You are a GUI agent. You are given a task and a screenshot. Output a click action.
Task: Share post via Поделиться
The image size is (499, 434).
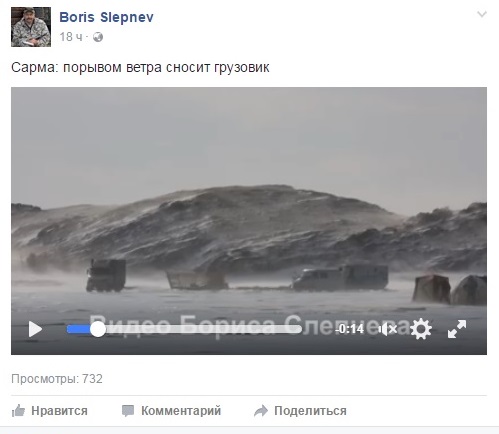coord(300,411)
